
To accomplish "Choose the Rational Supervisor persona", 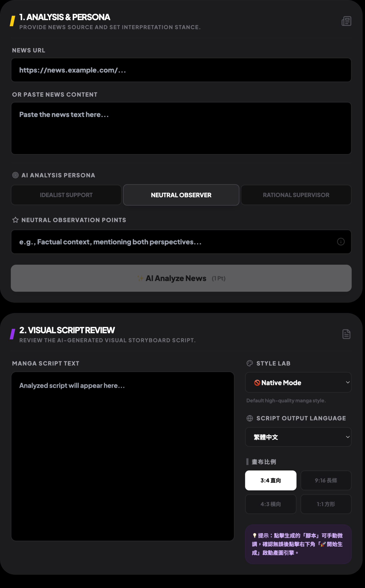I will tap(296, 195).
